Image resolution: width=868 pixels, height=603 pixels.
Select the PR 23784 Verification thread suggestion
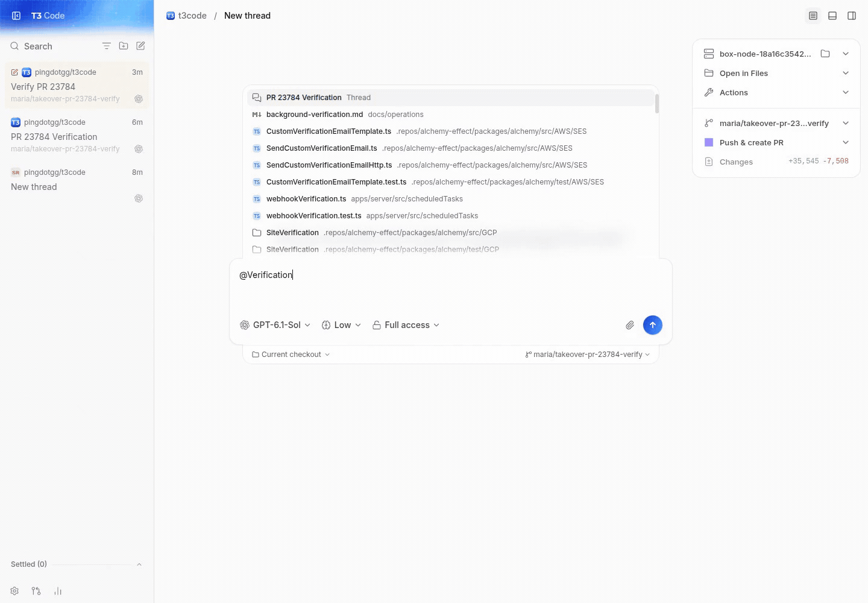click(x=450, y=97)
